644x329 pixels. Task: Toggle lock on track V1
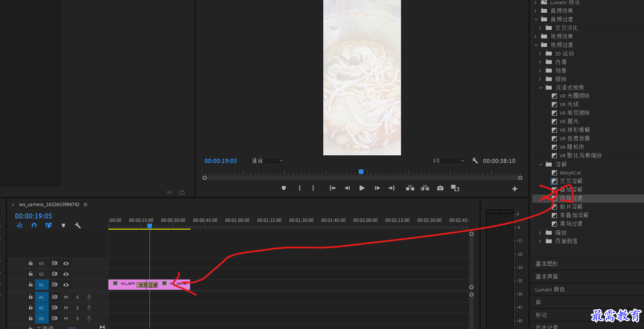(x=31, y=284)
